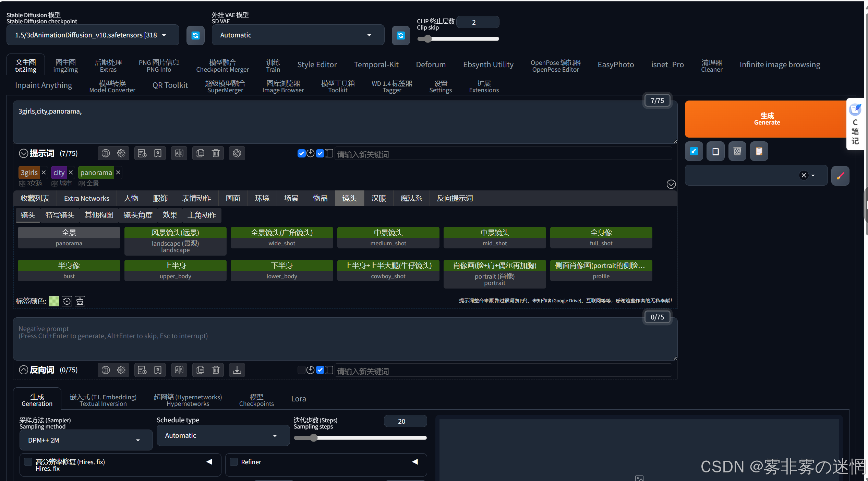Open the Stable Diffusion checkpoint dropdown
The height and width of the screenshot is (481, 868).
93,35
